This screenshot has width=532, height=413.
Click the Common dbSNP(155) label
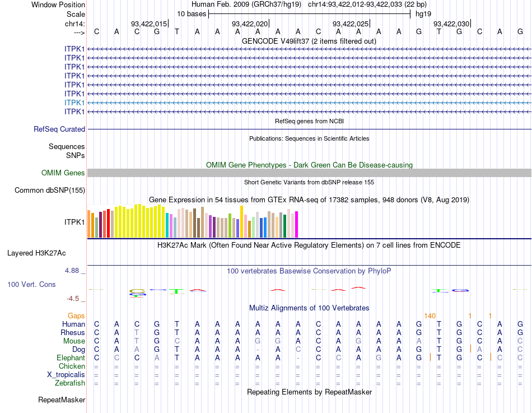[x=49, y=190]
